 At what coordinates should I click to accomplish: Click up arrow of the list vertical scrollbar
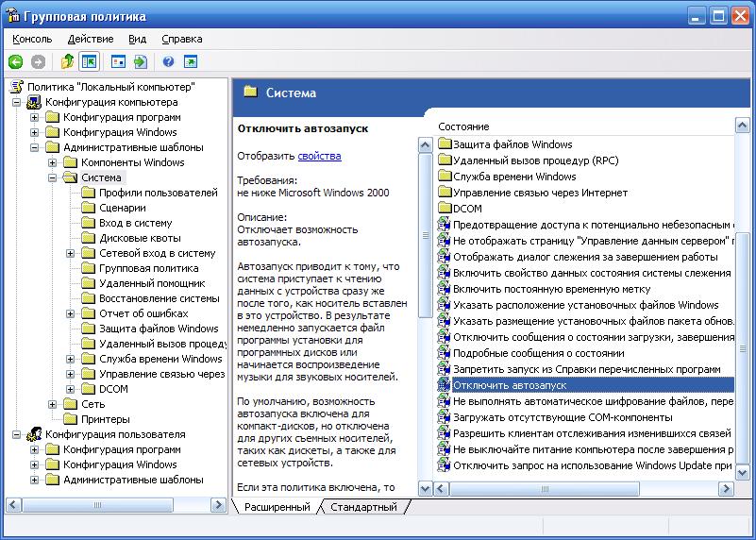pyautogui.click(x=743, y=126)
